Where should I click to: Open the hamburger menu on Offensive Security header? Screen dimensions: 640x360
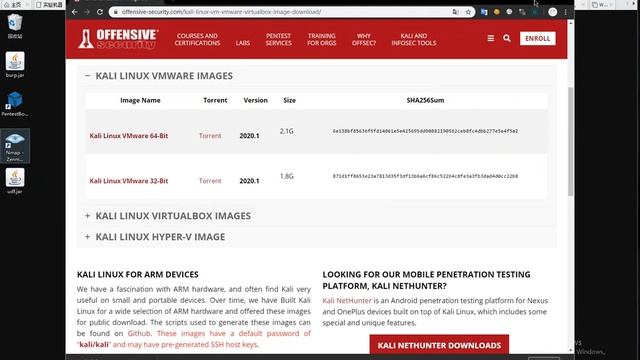(491, 38)
